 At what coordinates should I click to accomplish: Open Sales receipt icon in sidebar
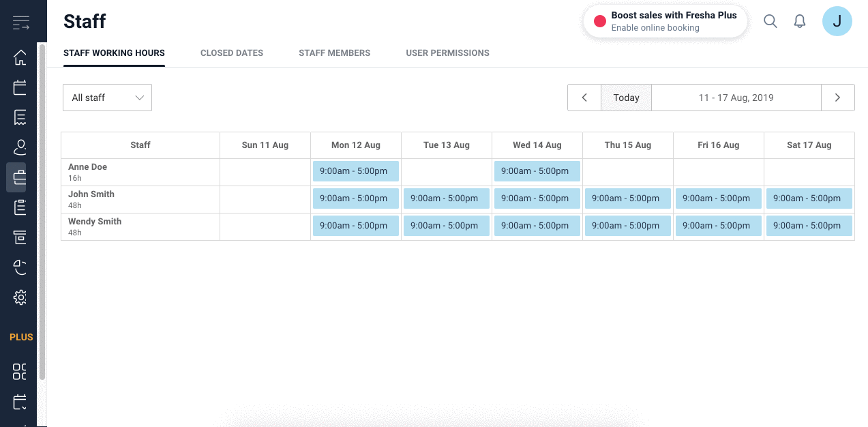point(20,117)
